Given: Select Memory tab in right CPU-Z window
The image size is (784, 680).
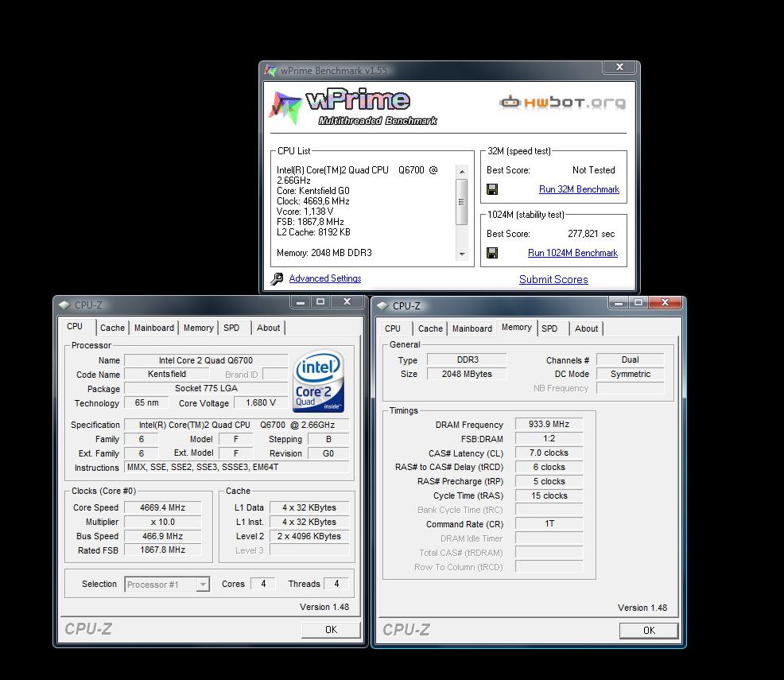Looking at the screenshot, I should [x=517, y=328].
